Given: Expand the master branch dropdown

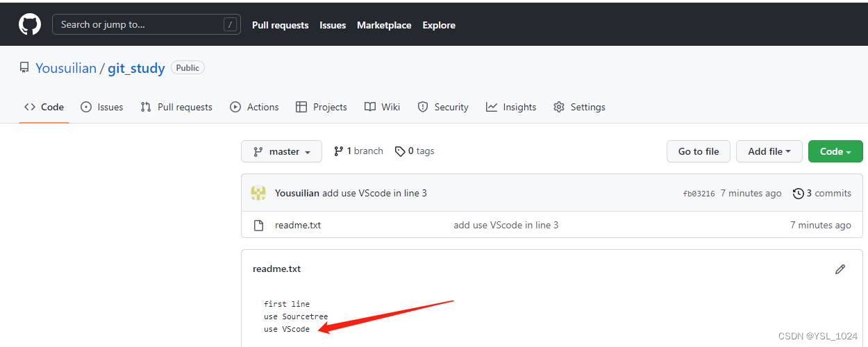Looking at the screenshot, I should [281, 151].
